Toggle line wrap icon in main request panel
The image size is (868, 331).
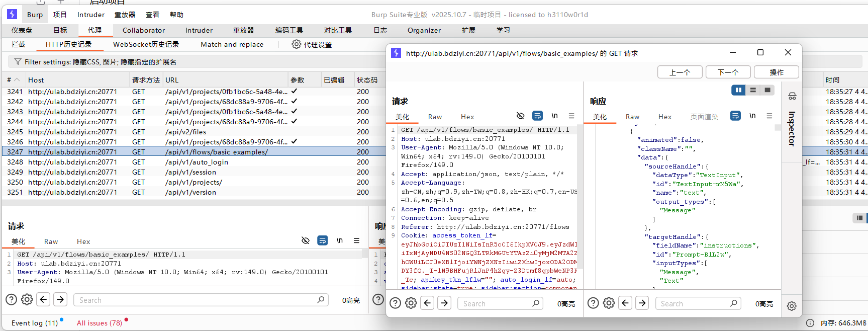(323, 240)
